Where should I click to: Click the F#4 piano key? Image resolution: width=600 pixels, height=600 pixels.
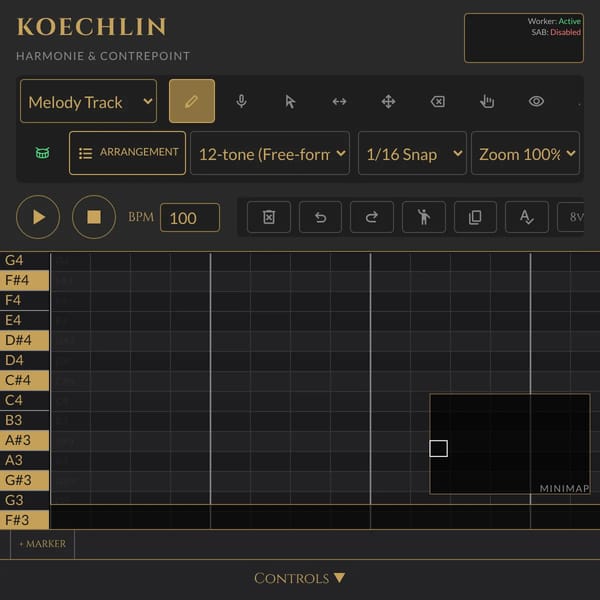pyautogui.click(x=24, y=280)
